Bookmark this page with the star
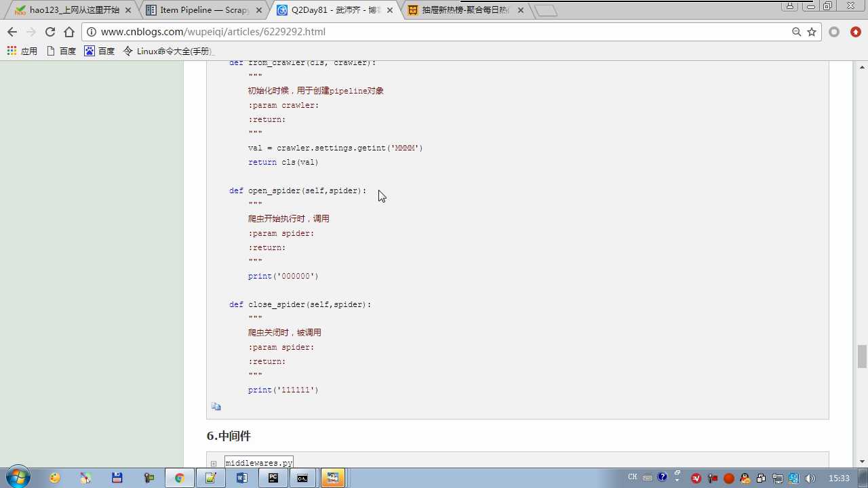 (x=812, y=32)
